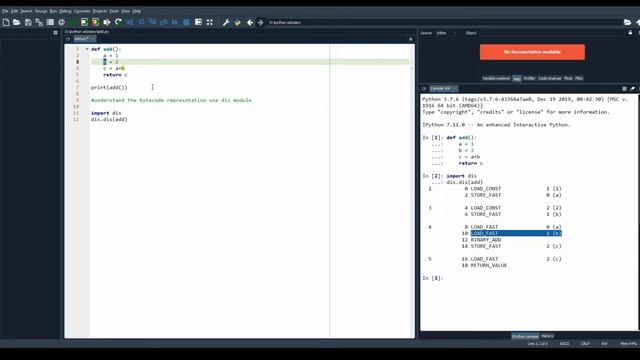The image size is (640, 360).
Task: Open the Debug menu
Action: coord(65,11)
